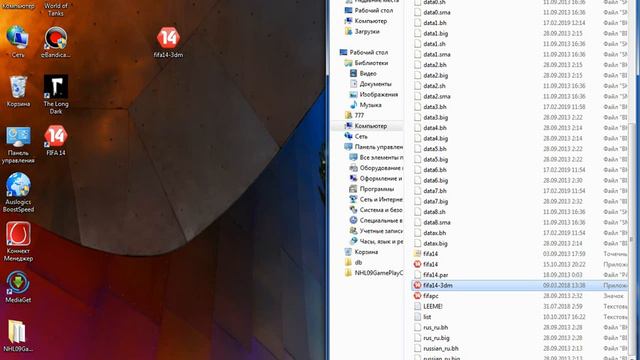This screenshot has height=360, width=640.
Task: Select file data3.big in list
Action: point(520,118)
